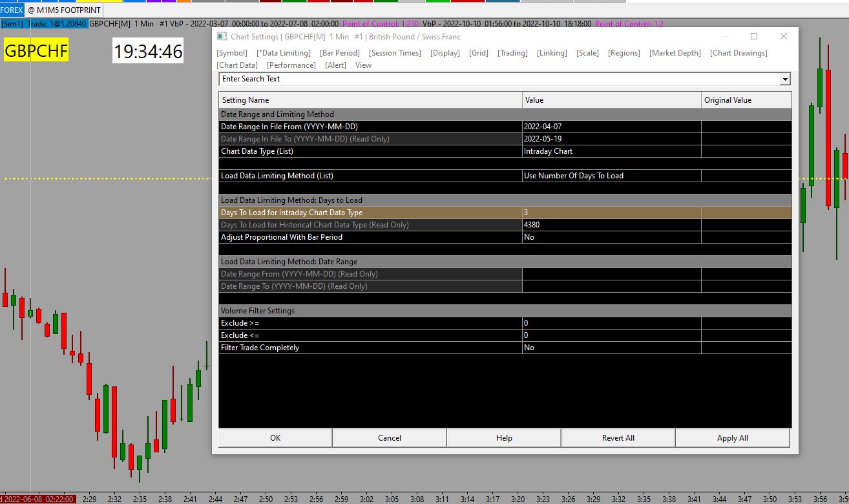Close the Chart Settings dialog

pyautogui.click(x=783, y=37)
